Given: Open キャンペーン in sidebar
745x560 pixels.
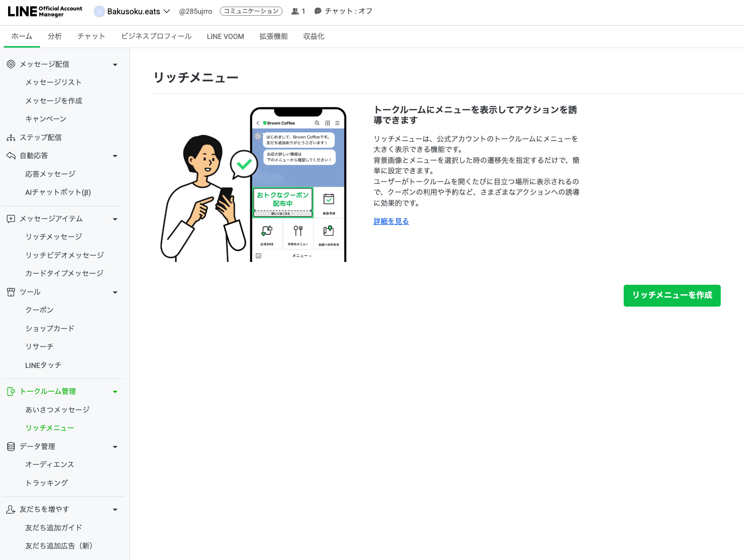Looking at the screenshot, I should point(46,119).
